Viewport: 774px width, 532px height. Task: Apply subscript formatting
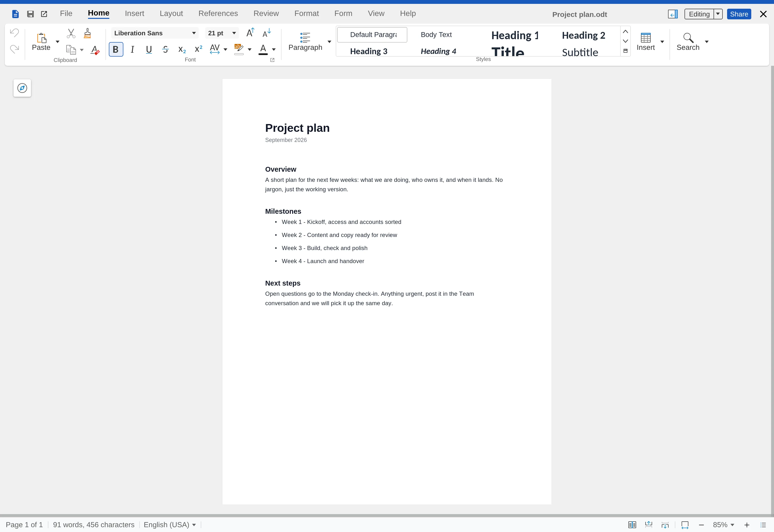coord(182,49)
